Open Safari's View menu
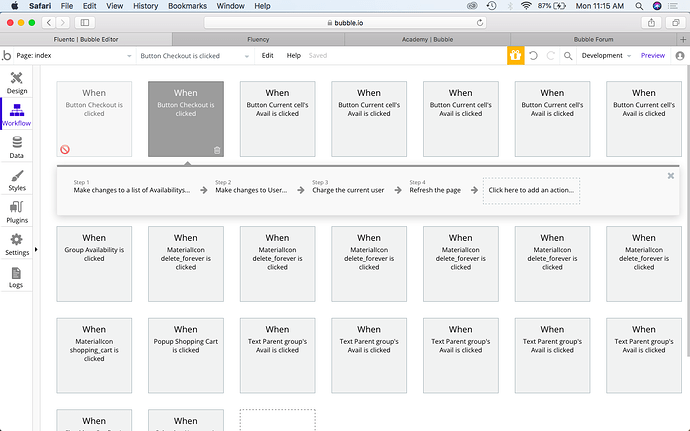 coord(114,6)
